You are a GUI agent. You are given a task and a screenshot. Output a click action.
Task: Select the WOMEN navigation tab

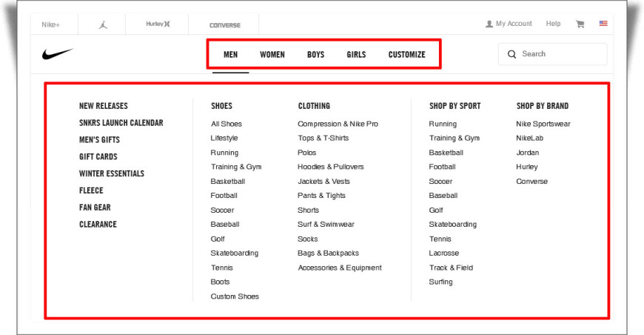272,54
